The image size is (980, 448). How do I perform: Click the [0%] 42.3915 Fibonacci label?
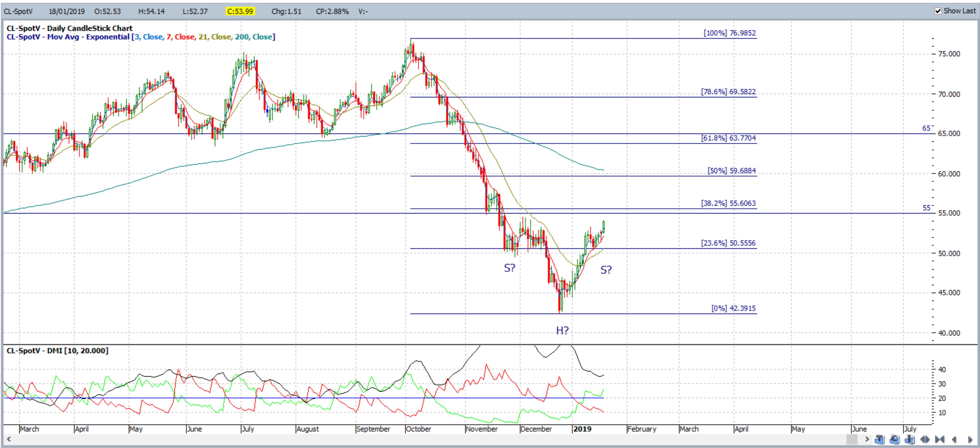[734, 308]
